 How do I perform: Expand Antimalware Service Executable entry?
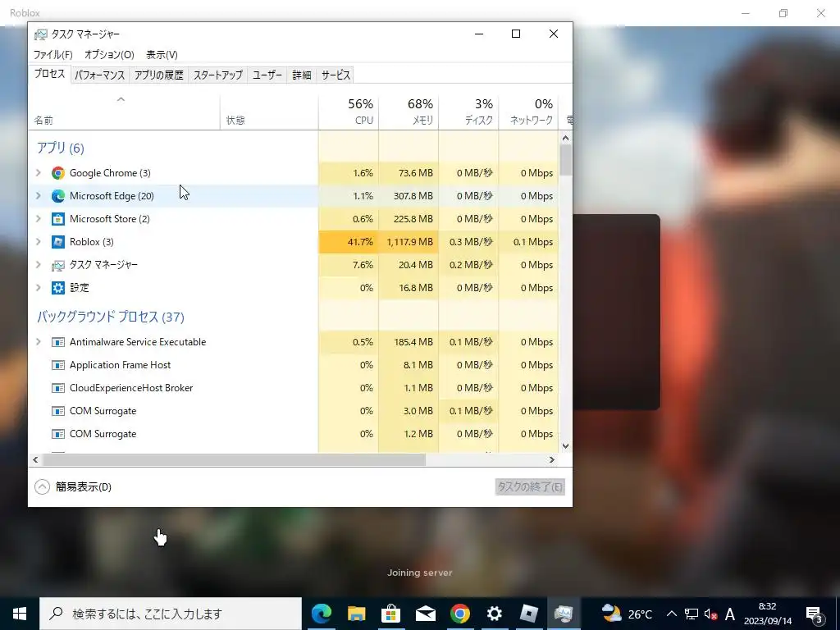[x=38, y=342]
